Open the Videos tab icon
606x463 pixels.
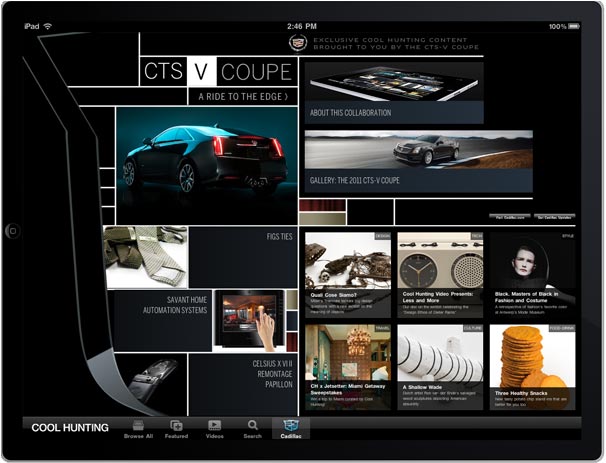[214, 426]
